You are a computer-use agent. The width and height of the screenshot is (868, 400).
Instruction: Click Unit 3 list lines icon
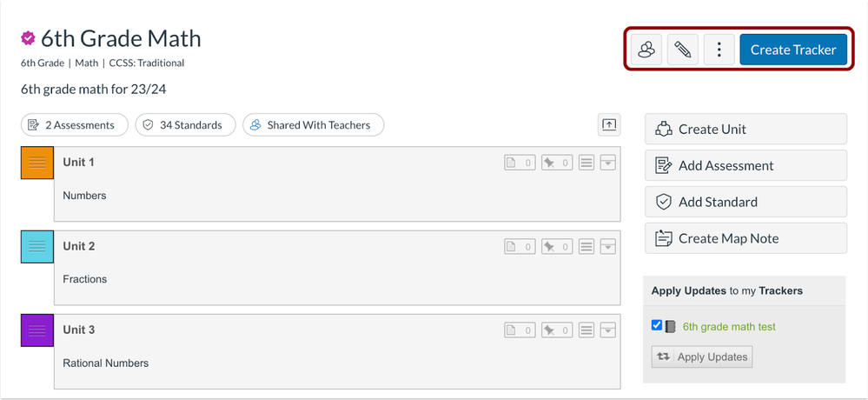point(586,330)
